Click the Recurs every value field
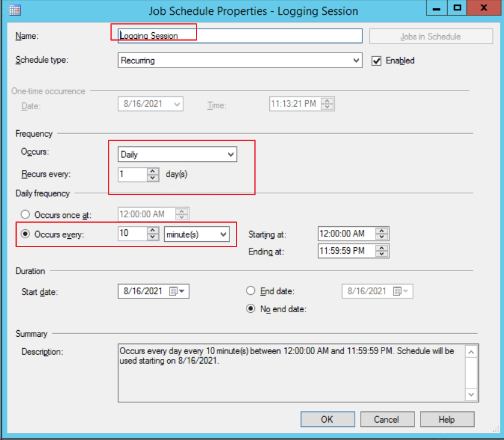The width and height of the screenshot is (504, 440). [133, 174]
